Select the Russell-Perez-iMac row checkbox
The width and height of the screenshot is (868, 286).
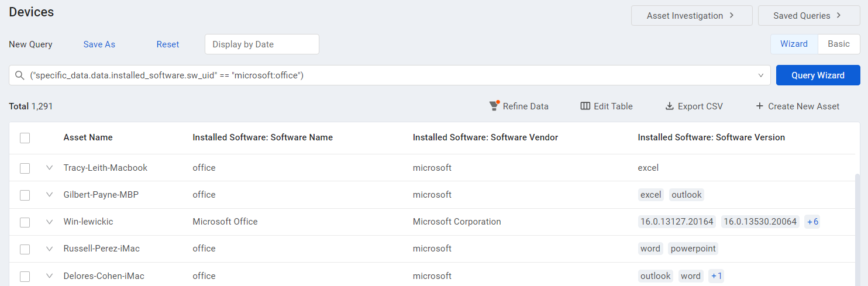(x=25, y=249)
